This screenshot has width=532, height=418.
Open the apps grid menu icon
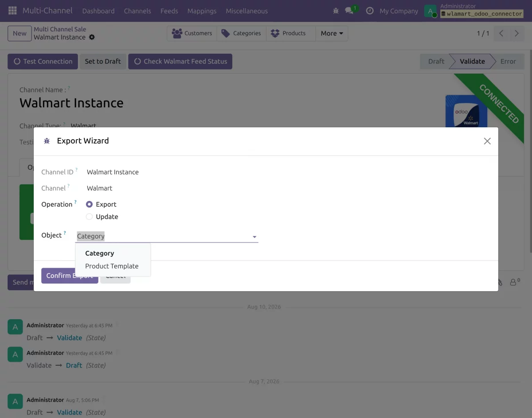tap(12, 11)
